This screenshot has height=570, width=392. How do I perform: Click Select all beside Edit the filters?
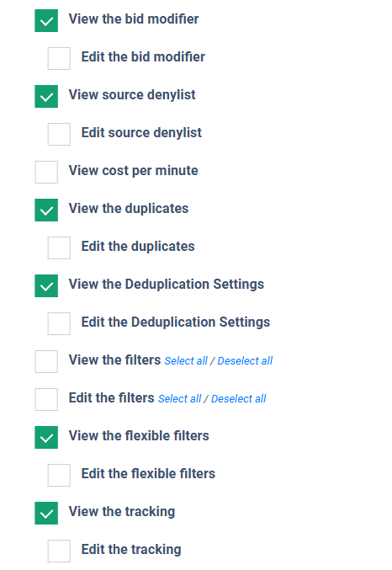tap(179, 399)
